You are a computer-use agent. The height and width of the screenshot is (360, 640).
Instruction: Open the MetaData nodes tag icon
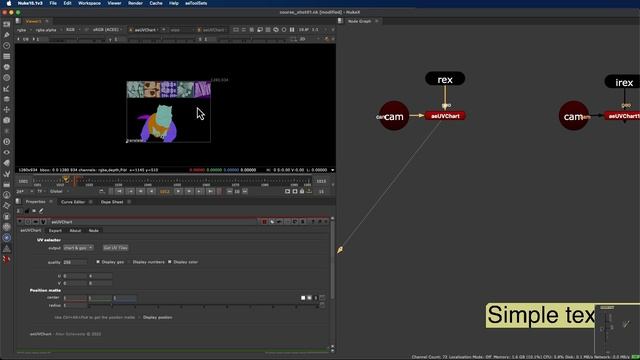click(7, 163)
